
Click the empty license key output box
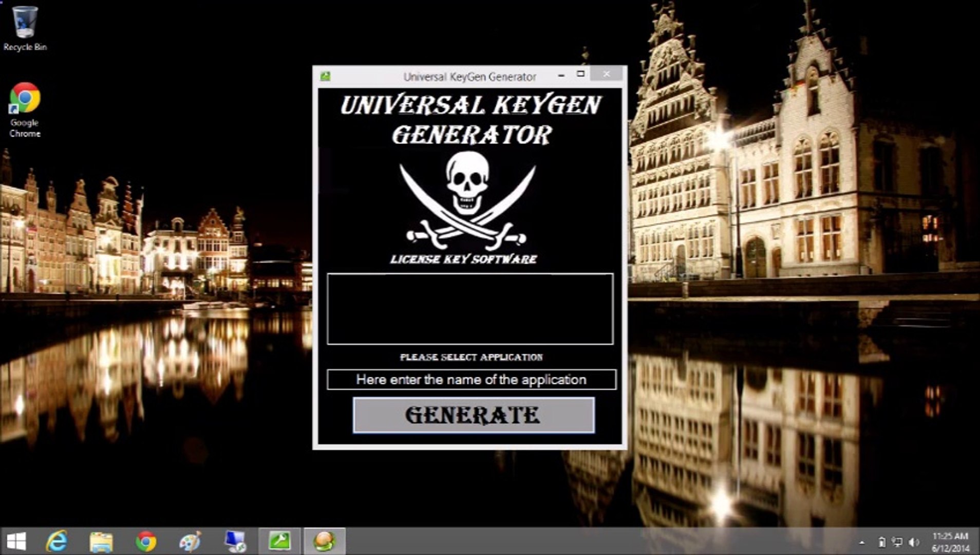pyautogui.click(x=470, y=309)
